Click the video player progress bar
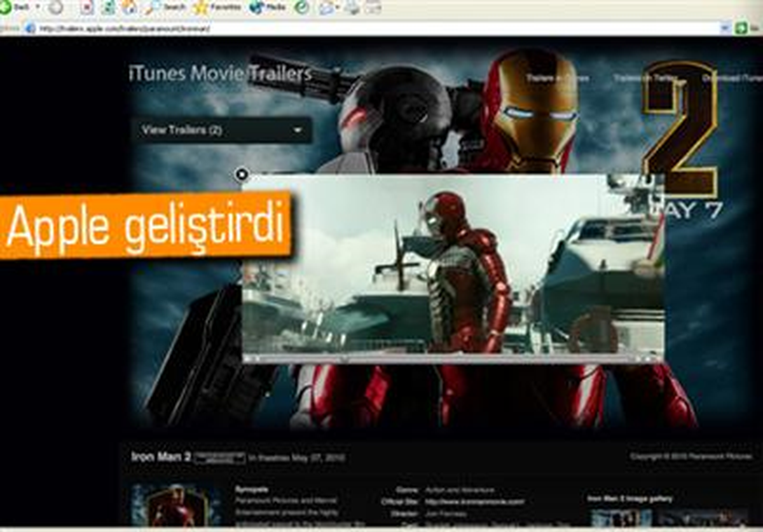This screenshot has height=532, width=763. (x=449, y=358)
